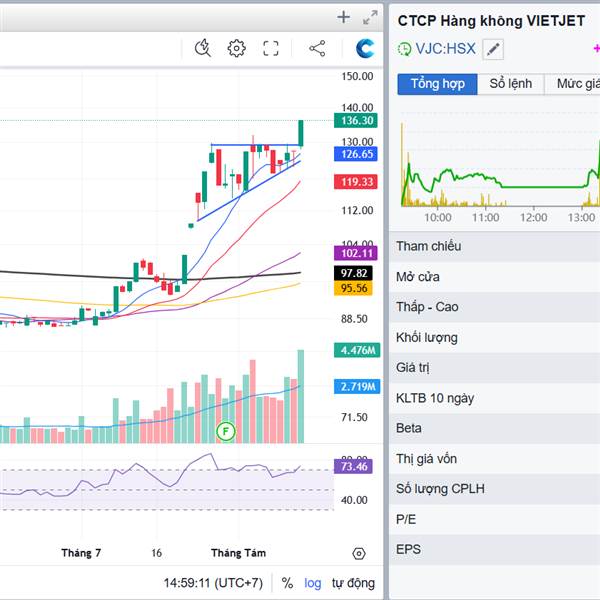Share chart using share icon
The width and height of the screenshot is (600, 600).
click(x=317, y=48)
